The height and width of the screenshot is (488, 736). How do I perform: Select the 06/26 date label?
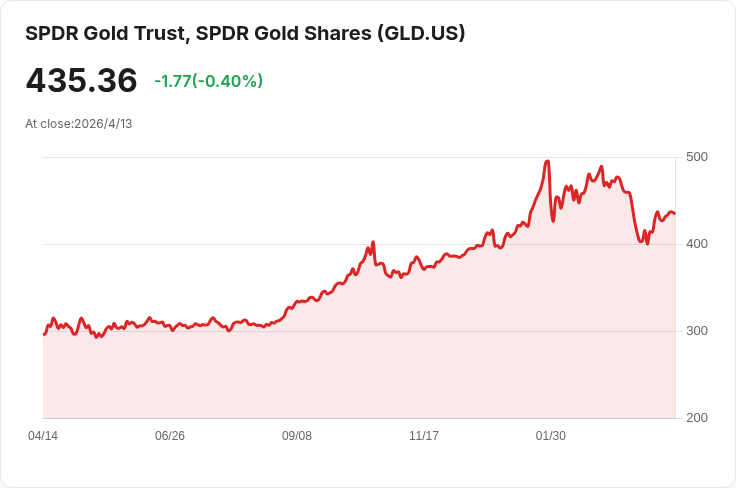(170, 436)
